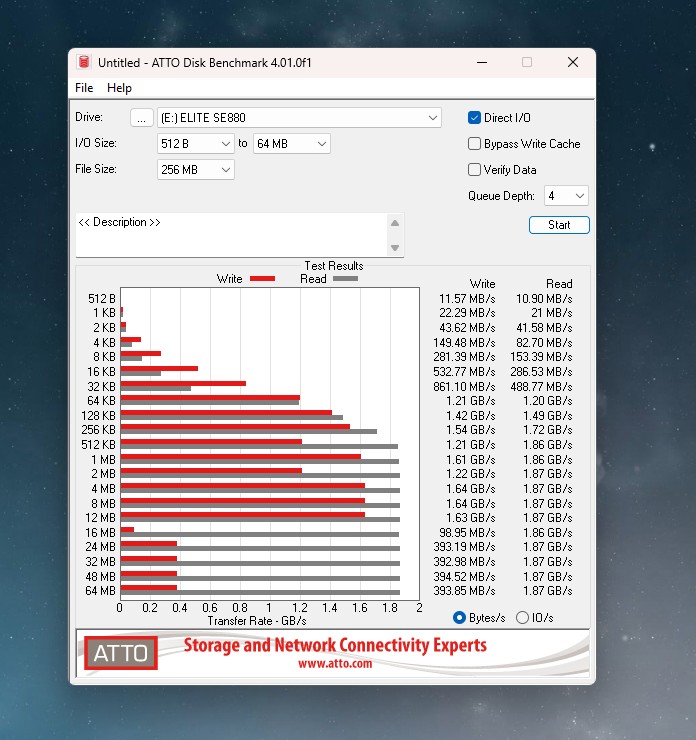Click the 128 KB row label on chart
Screen dimensions: 696x740
click(x=98, y=415)
